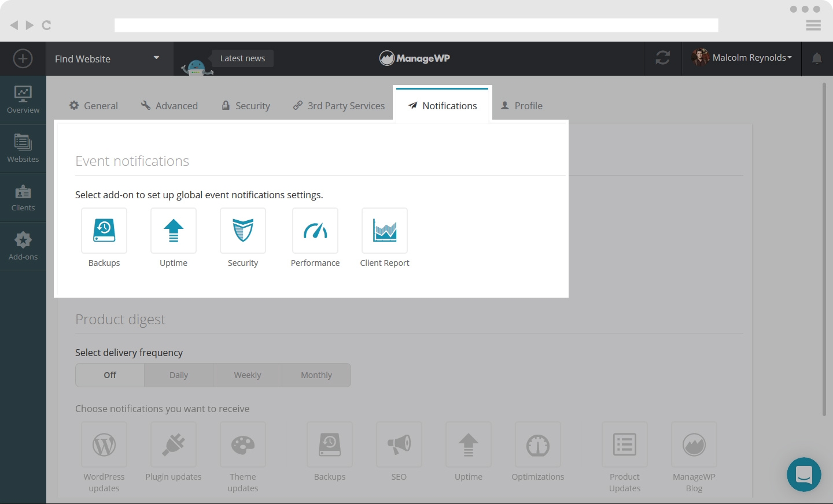Set delivery frequency to Monthly
833x504 pixels.
coord(316,375)
